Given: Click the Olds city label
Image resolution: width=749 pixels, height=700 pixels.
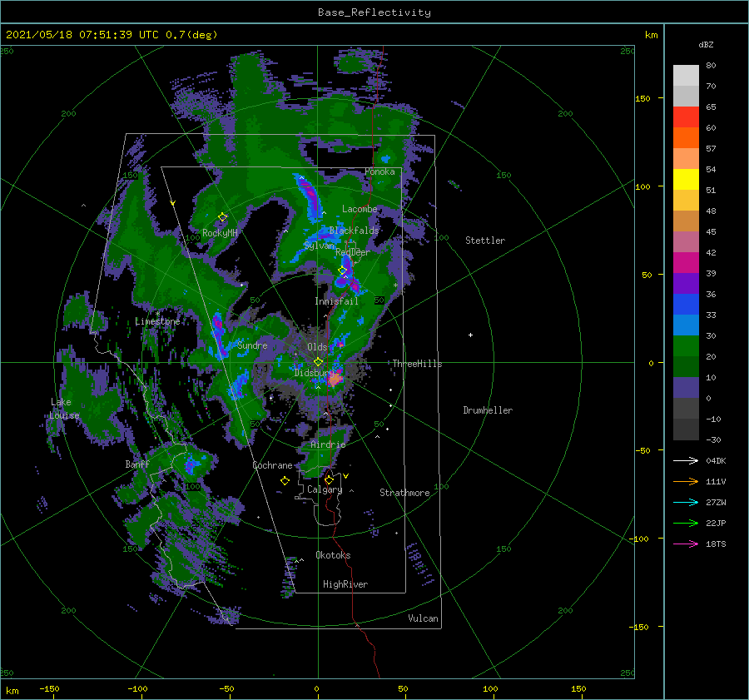Looking at the screenshot, I should point(317,347).
